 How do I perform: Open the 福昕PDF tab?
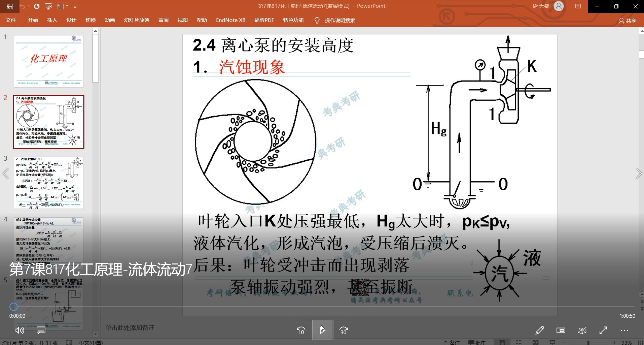tap(264, 20)
